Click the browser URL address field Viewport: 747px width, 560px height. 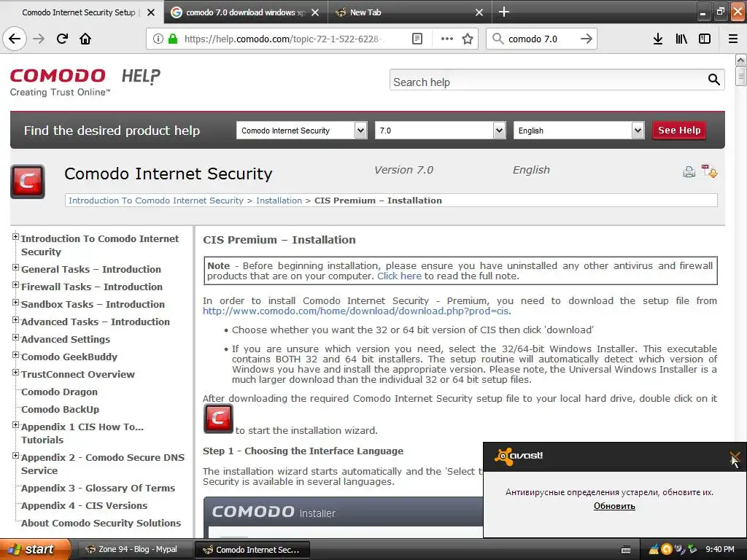click(x=285, y=39)
